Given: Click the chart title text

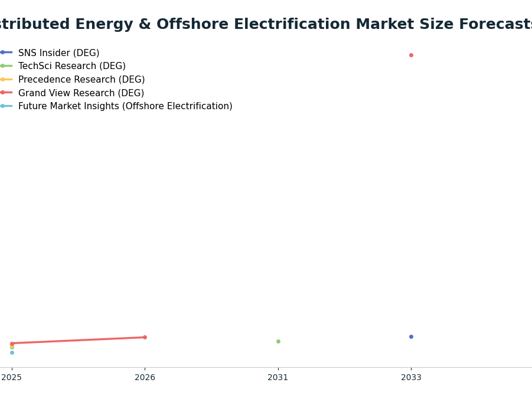Looking at the screenshot, I should [266, 24].
